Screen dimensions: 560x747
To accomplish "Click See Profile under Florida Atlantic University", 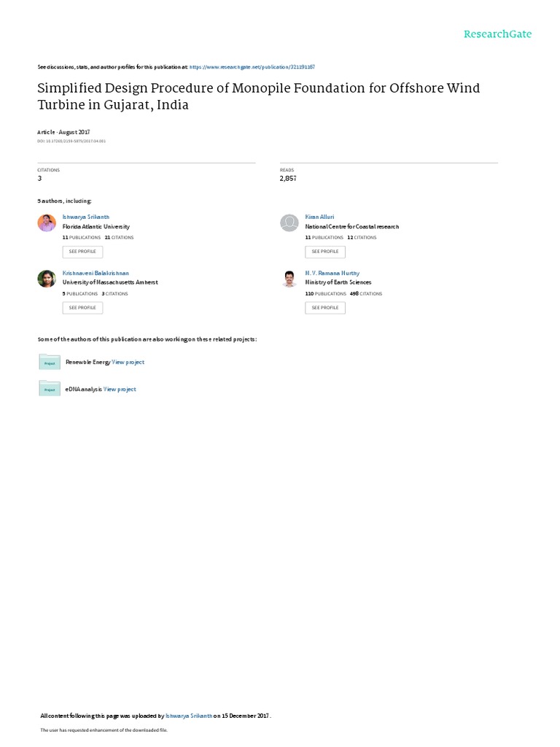I will point(82,252).
